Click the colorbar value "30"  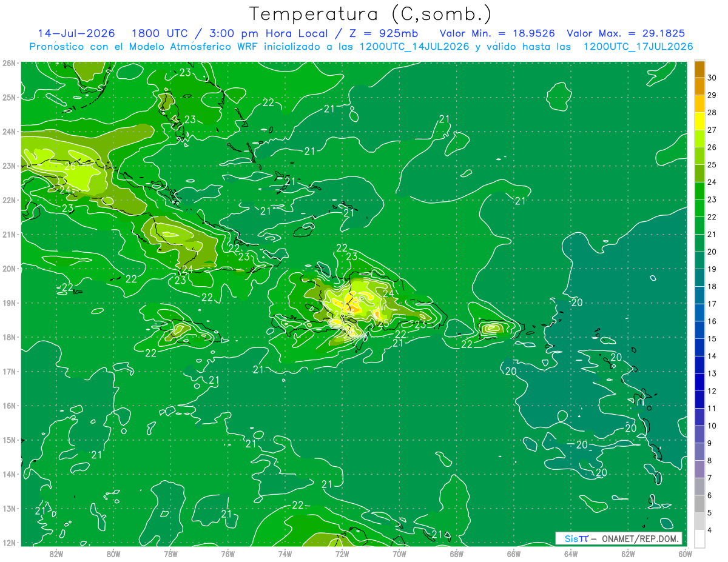[712, 78]
